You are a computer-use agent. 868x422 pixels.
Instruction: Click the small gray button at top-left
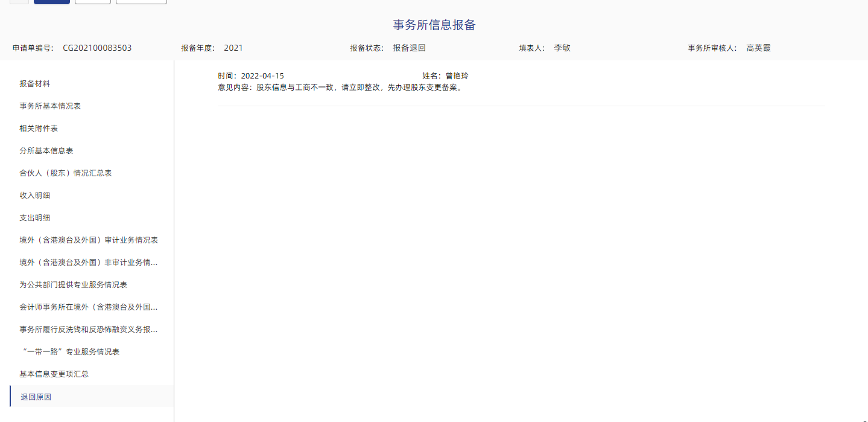[x=19, y=1]
